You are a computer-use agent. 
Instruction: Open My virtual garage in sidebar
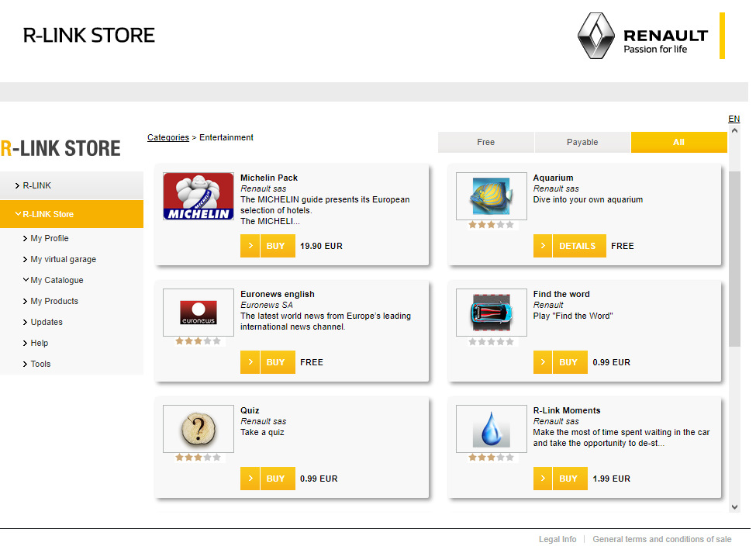tap(63, 259)
